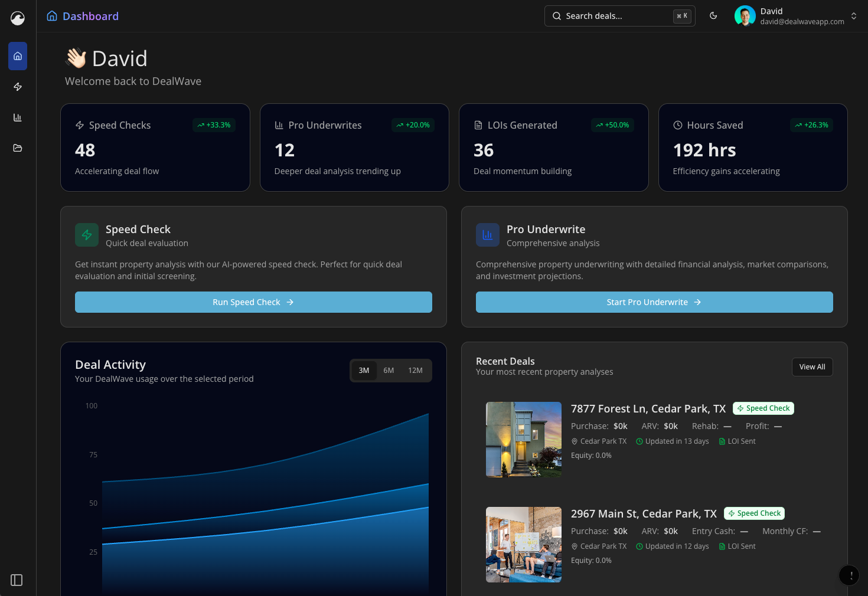Click the floating alert button in the corner
This screenshot has width=868, height=596.
point(849,575)
